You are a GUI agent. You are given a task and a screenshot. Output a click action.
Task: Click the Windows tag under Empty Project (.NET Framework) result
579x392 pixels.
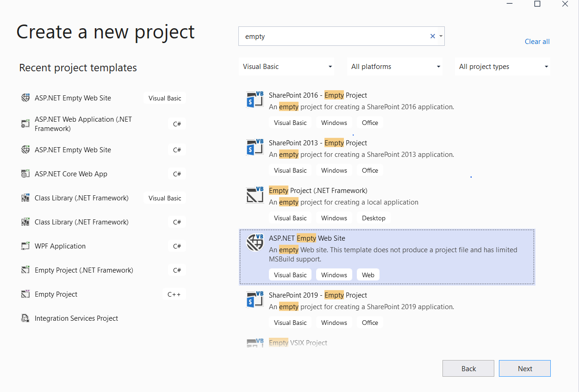[x=334, y=218]
